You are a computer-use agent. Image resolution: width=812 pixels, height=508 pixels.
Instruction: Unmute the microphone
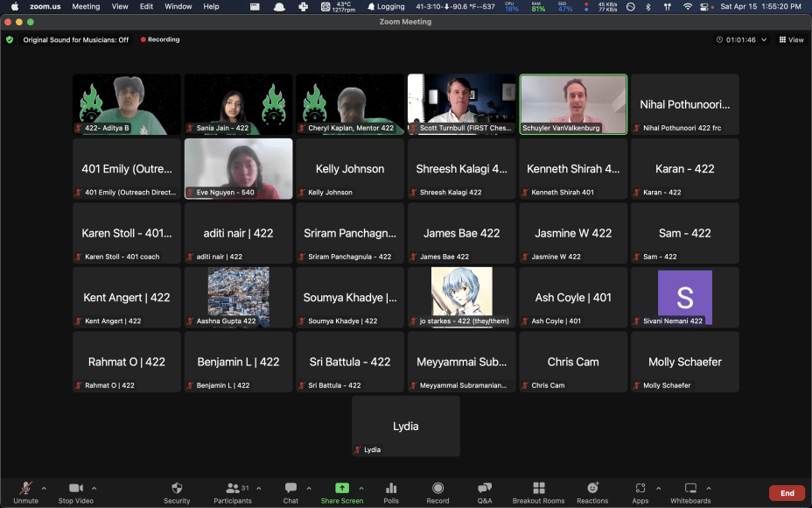click(25, 489)
